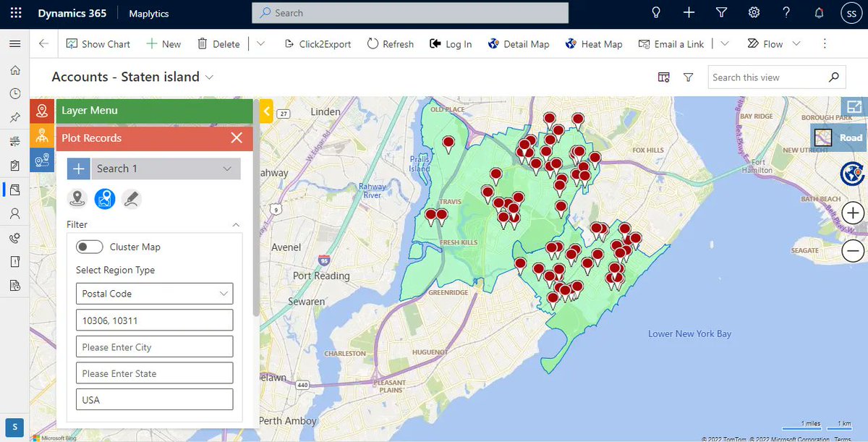Viewport: 868px width, 442px height.
Task: Open the Accounts - Staten island view selector
Action: tap(133, 77)
